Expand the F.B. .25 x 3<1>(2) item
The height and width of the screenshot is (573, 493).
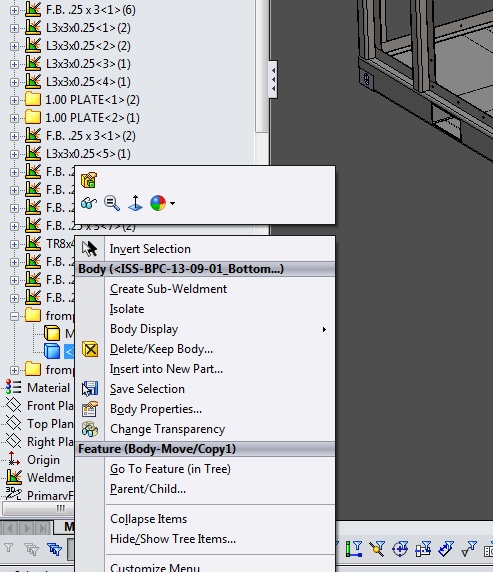point(14,136)
